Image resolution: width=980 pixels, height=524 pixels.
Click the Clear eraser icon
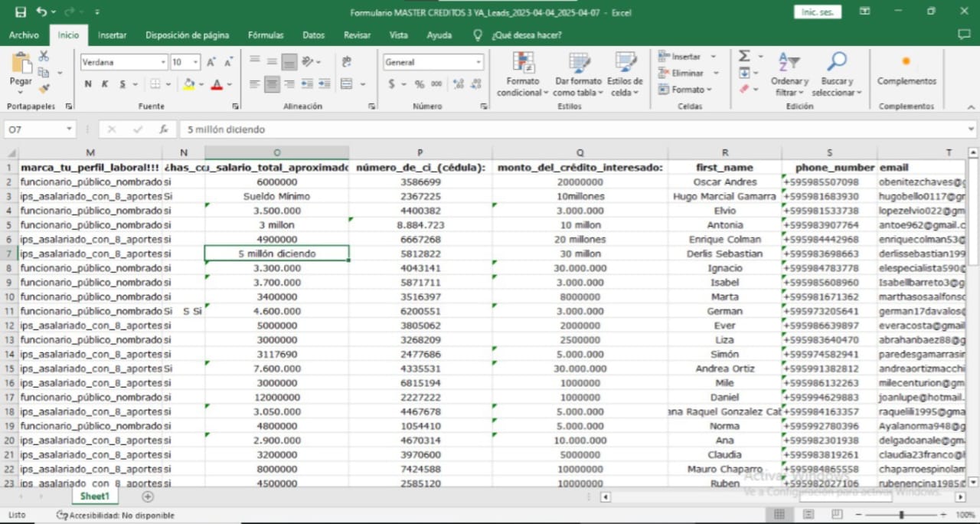pyautogui.click(x=744, y=89)
